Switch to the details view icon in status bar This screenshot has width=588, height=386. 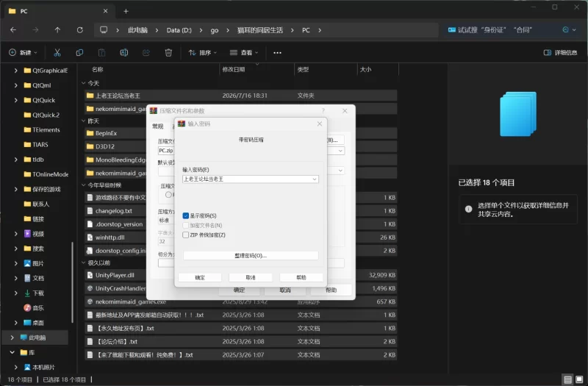[567, 379]
